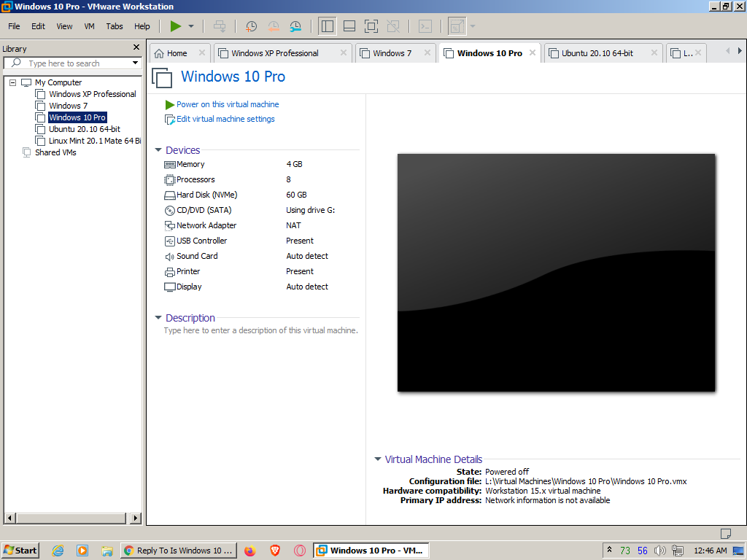Screen dimensions: 747x560
Task: Select Windows XP Professional in library
Action: click(x=93, y=94)
